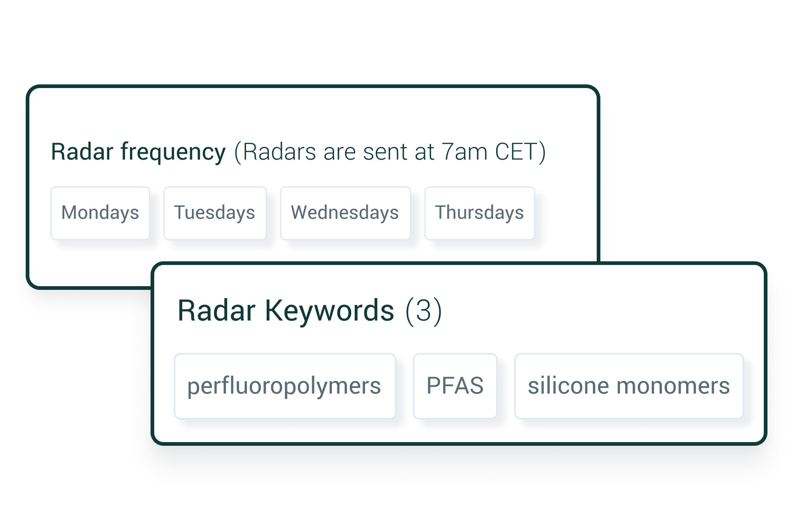Choose Thursdays for radar delivery
Screen dimensions: 795x532
(479, 213)
